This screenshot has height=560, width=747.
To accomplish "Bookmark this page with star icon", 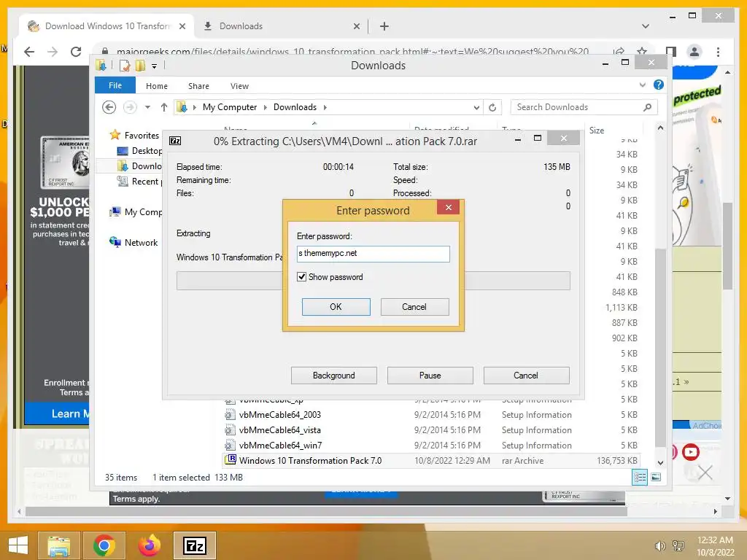I will pyautogui.click(x=642, y=52).
